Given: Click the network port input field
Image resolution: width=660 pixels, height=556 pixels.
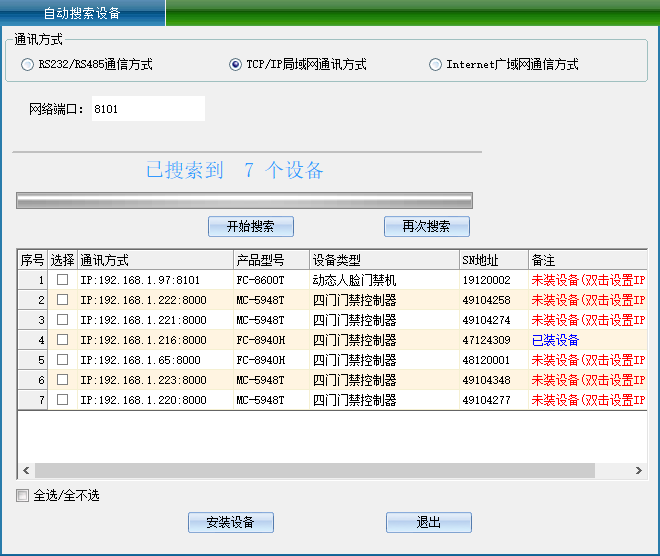Looking at the screenshot, I should pos(146,109).
